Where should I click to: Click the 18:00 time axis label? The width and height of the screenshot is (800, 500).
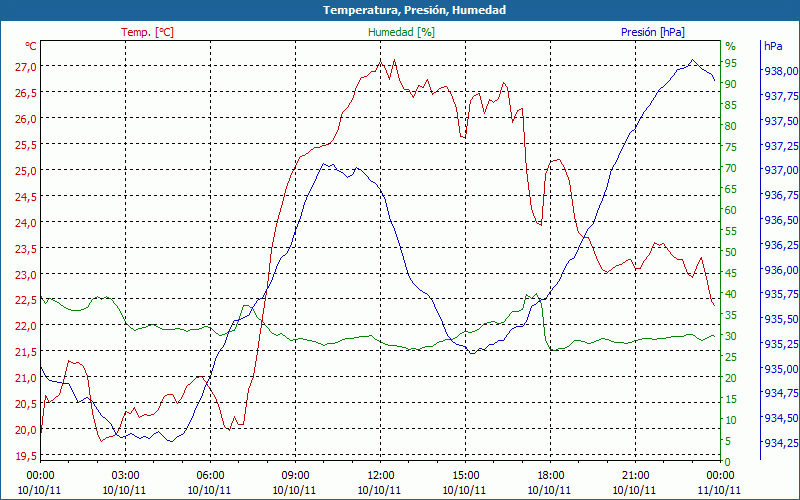(551, 476)
